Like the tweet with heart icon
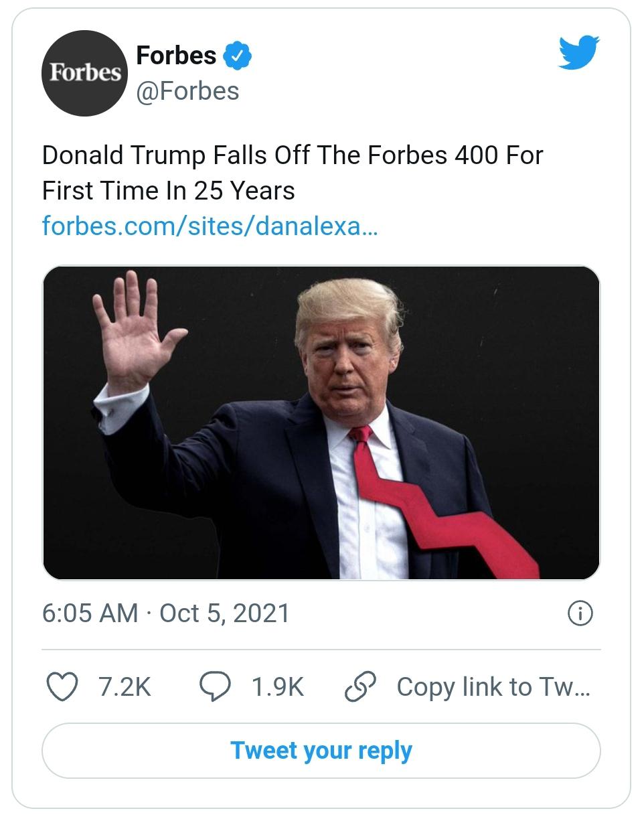This screenshot has width=644, height=817. 62,687
